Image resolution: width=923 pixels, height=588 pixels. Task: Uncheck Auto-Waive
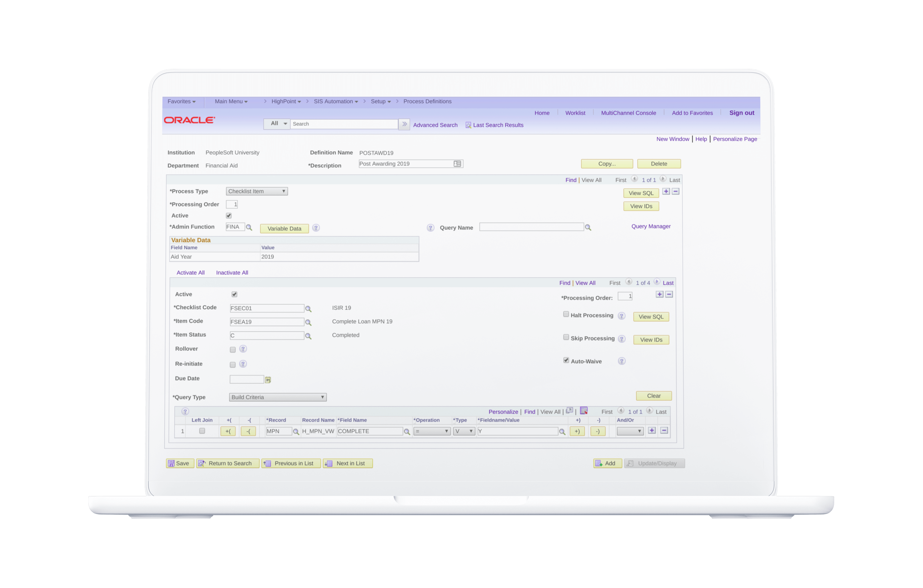coord(566,360)
